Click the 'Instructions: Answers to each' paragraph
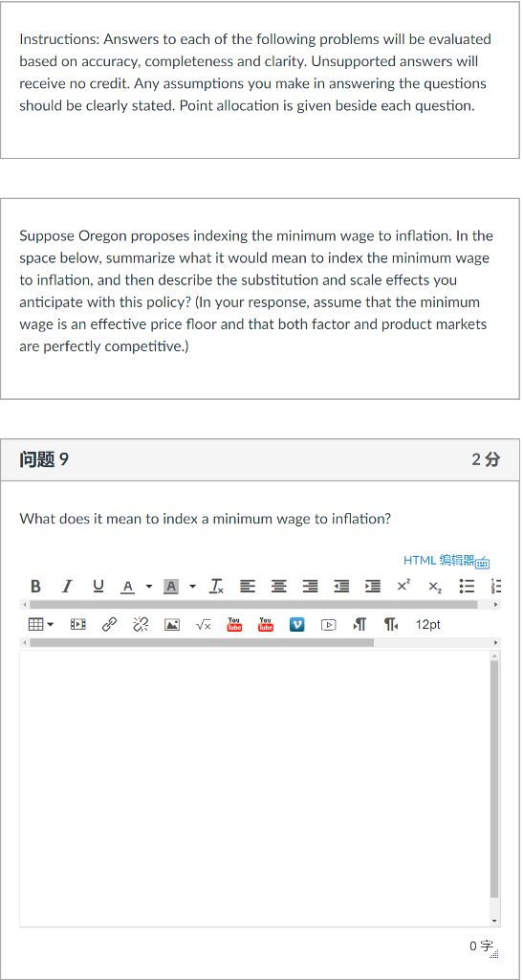The image size is (523, 980). [x=255, y=73]
